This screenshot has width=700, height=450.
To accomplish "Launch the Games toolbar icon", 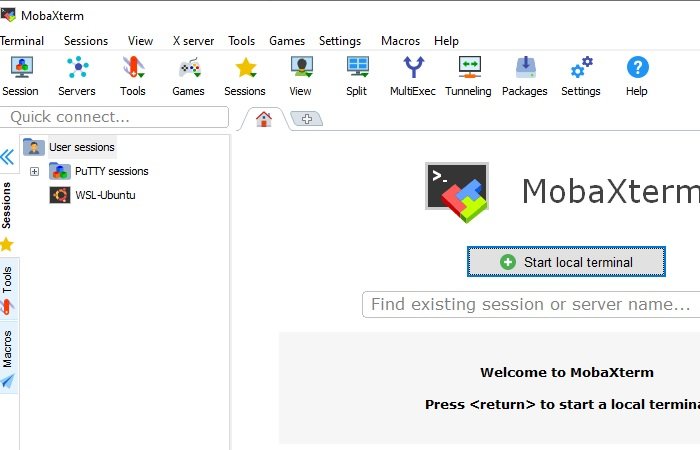I will [188, 76].
